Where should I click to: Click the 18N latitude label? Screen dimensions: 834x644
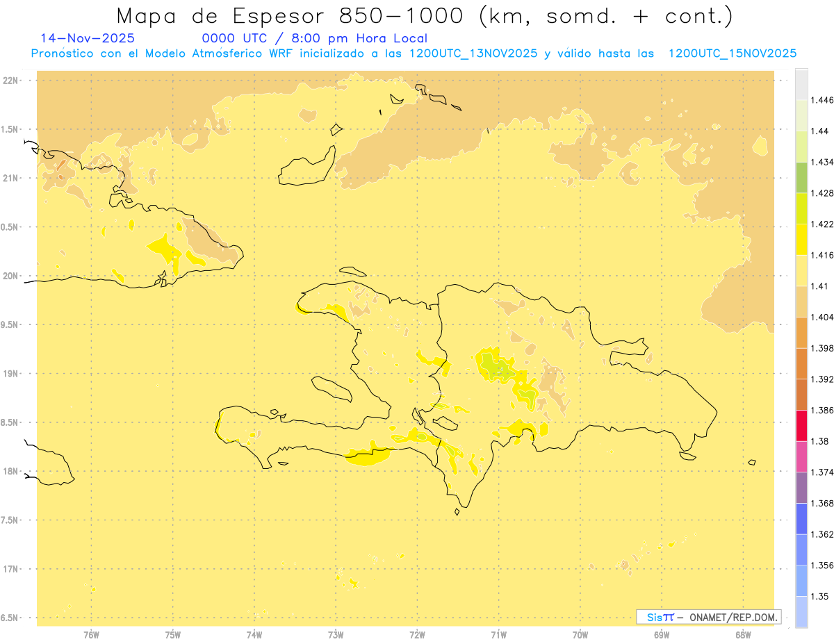pyautogui.click(x=12, y=471)
